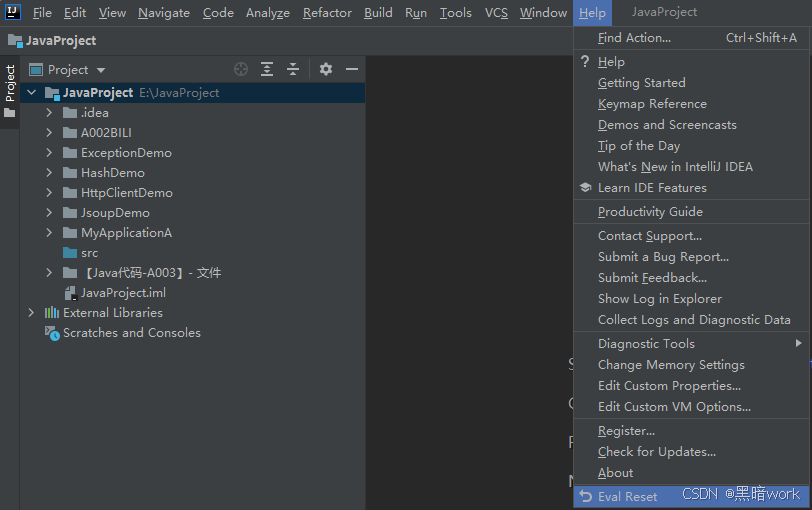Select the JavaProject.iml file

click(193, 293)
